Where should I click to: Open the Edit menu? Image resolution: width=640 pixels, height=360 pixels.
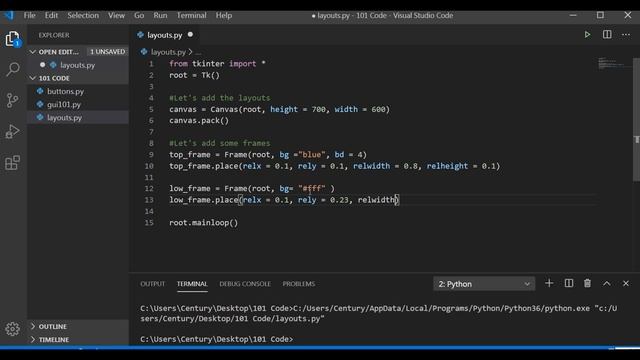point(51,16)
